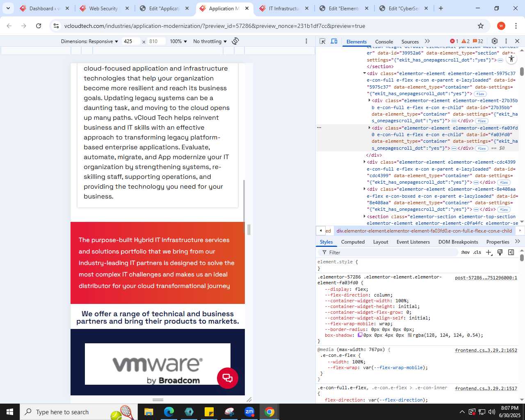Expand the elementor-element-8e408aa div node
This screenshot has width=525, height=420.
point(364,189)
